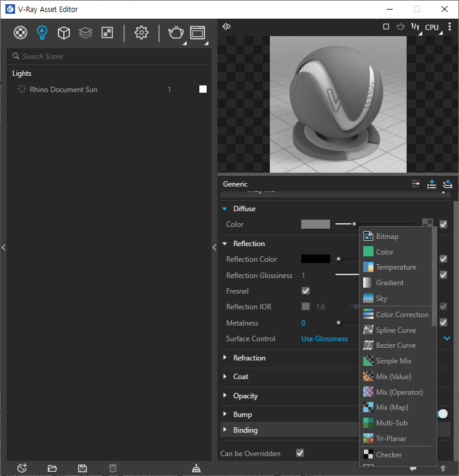The height and width of the screenshot is (476, 459).
Task: Toggle the Can be Overridden checkbox
Action: pyautogui.click(x=300, y=453)
